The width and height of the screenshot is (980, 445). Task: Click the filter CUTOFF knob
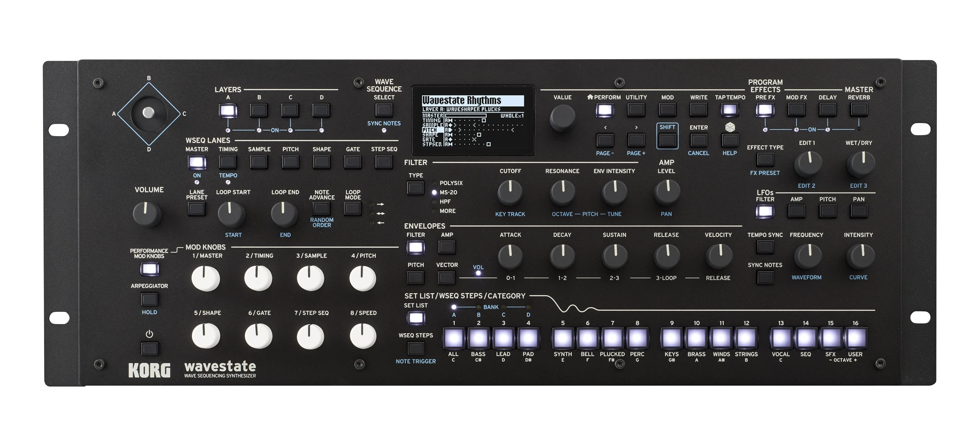510,192
